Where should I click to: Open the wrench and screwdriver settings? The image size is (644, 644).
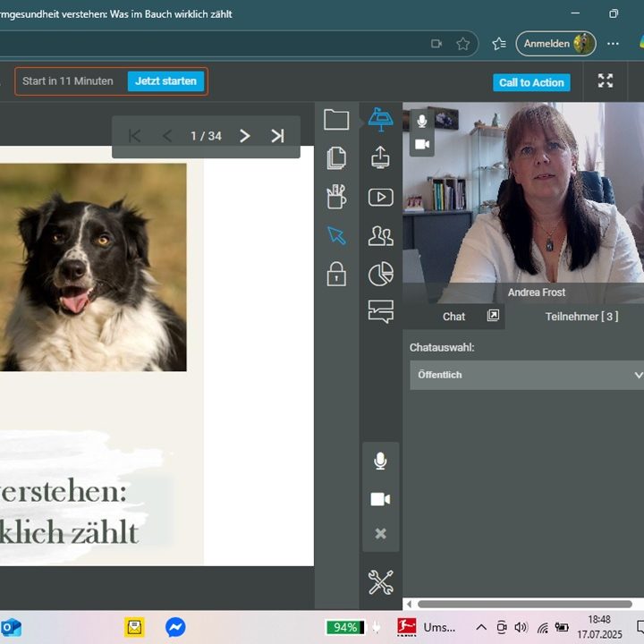pyautogui.click(x=380, y=582)
